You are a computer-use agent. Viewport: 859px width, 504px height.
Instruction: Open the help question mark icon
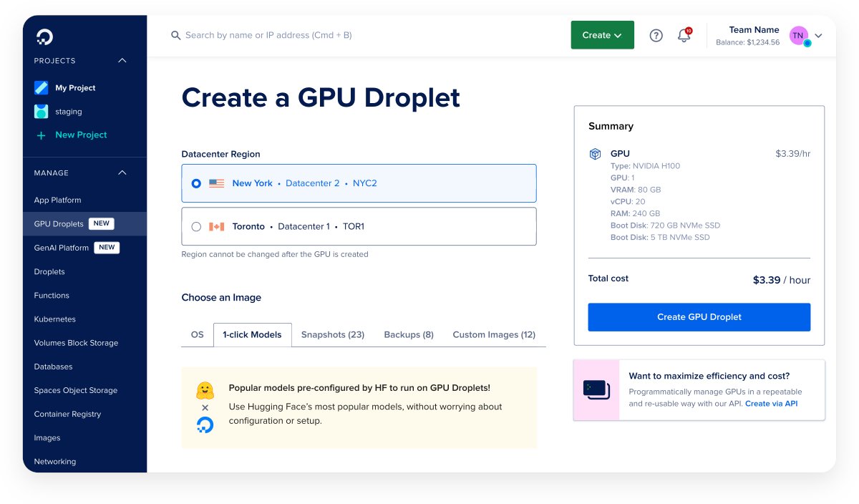(x=656, y=35)
